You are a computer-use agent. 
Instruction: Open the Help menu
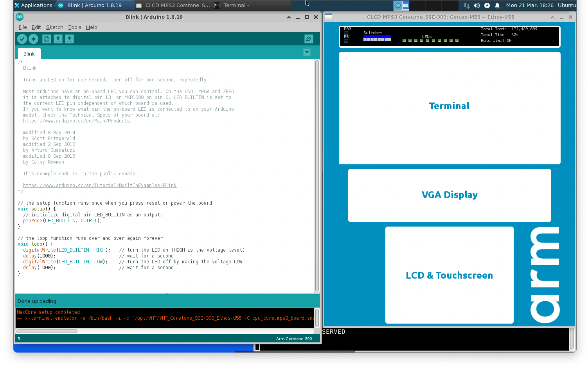[92, 27]
